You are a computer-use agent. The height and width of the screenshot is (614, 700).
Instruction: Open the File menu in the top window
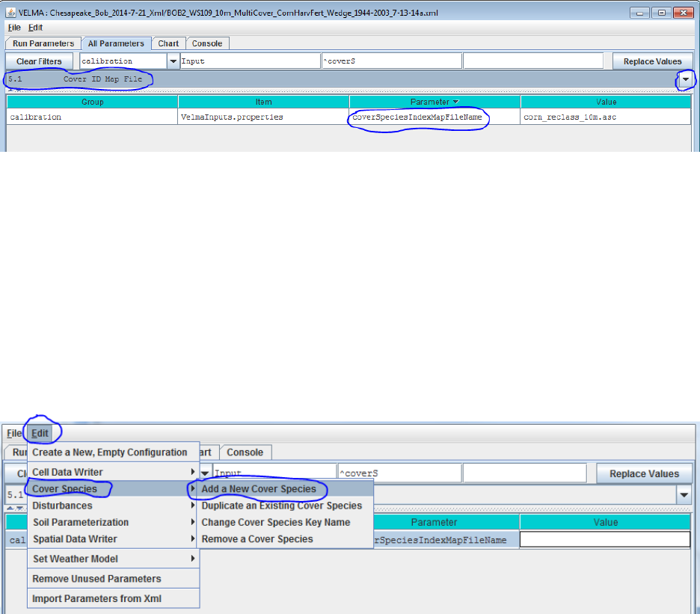pos(14,28)
